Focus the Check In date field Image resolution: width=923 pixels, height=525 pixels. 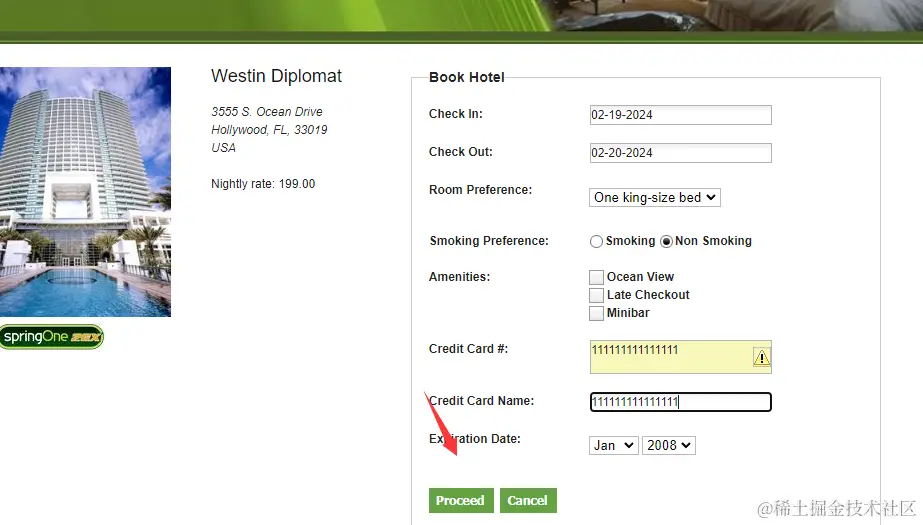point(680,115)
